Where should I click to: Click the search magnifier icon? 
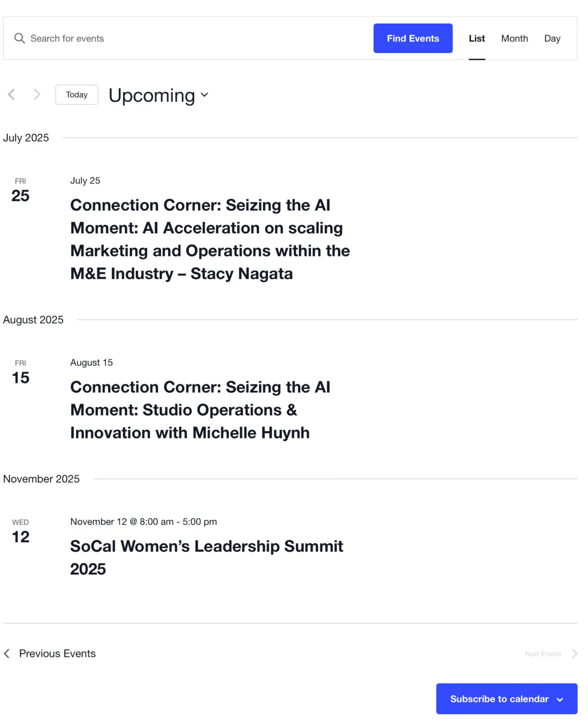coord(19,38)
